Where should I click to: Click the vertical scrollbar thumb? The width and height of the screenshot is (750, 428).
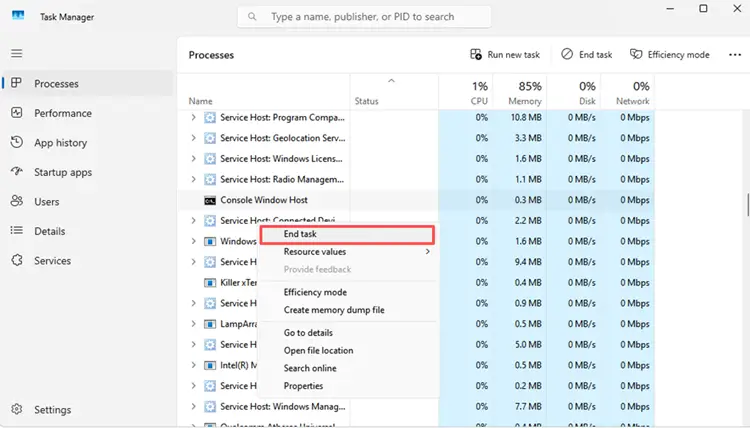click(x=747, y=205)
